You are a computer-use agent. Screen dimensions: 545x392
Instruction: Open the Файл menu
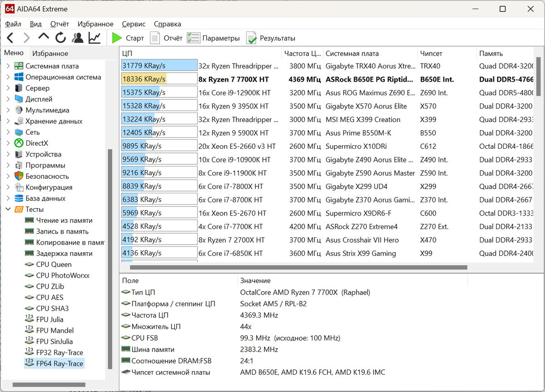(x=13, y=24)
